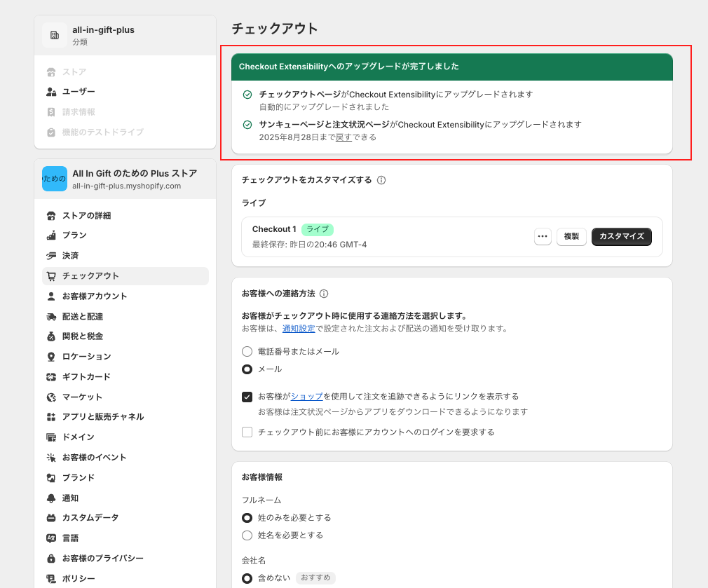Click the store avatar thumbnail for All In Gift
The width and height of the screenshot is (708, 588).
[55, 179]
